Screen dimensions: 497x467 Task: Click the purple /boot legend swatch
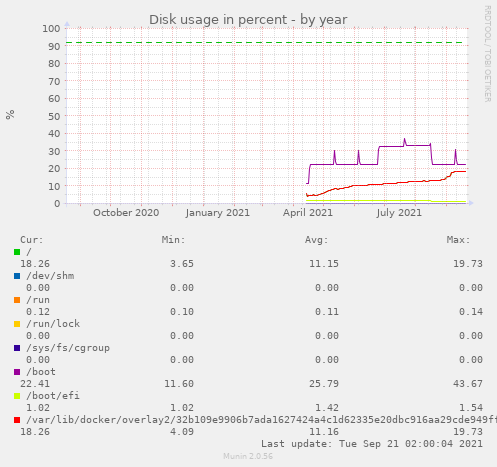(17, 372)
